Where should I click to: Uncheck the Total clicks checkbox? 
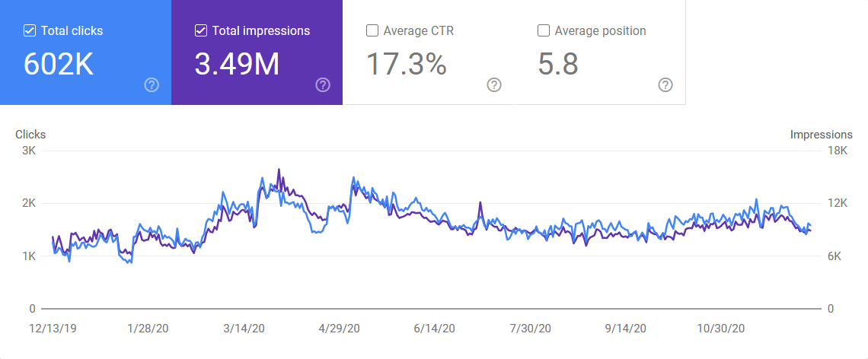[x=30, y=31]
